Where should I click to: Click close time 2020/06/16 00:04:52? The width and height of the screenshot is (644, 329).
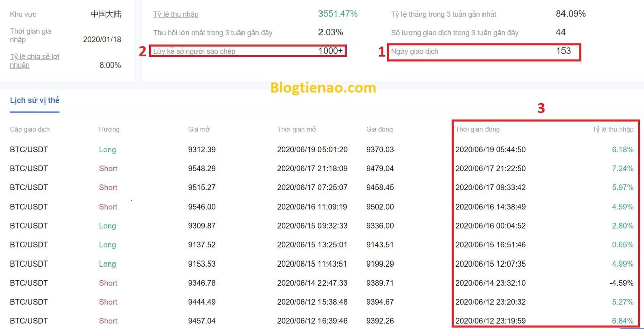pyautogui.click(x=491, y=226)
